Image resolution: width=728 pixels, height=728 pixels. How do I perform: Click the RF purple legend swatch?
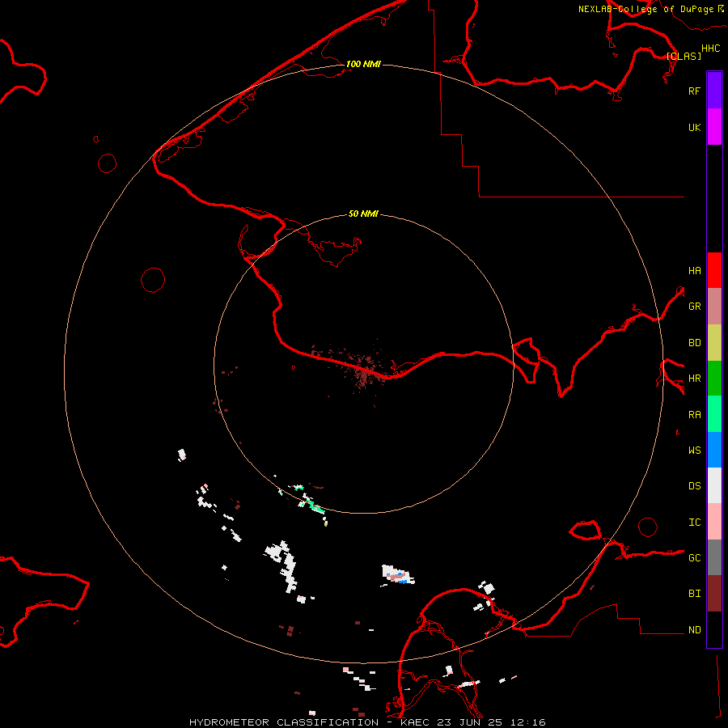click(714, 91)
